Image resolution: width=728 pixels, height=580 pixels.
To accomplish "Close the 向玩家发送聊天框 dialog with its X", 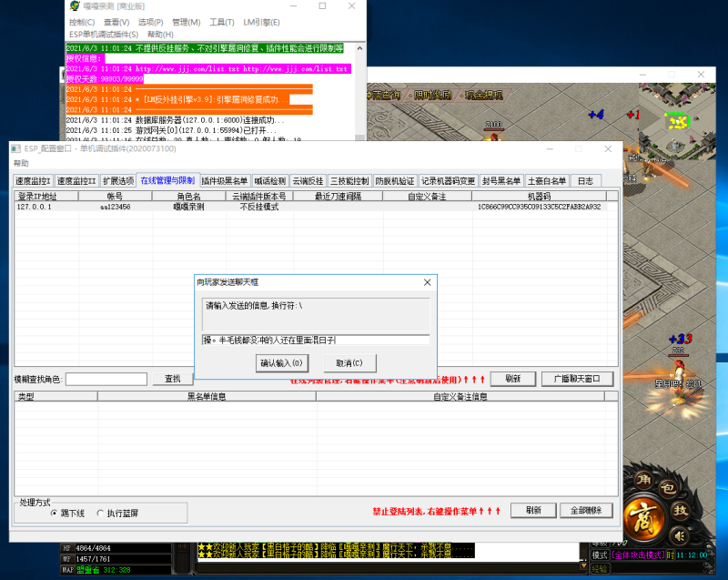I will point(427,282).
